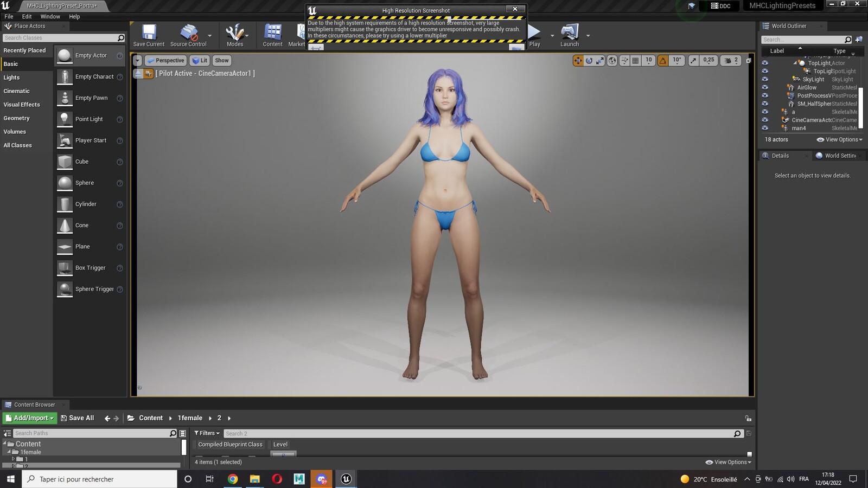The width and height of the screenshot is (868, 488).
Task: Select the scale gizmo mode in viewport
Action: (599, 61)
